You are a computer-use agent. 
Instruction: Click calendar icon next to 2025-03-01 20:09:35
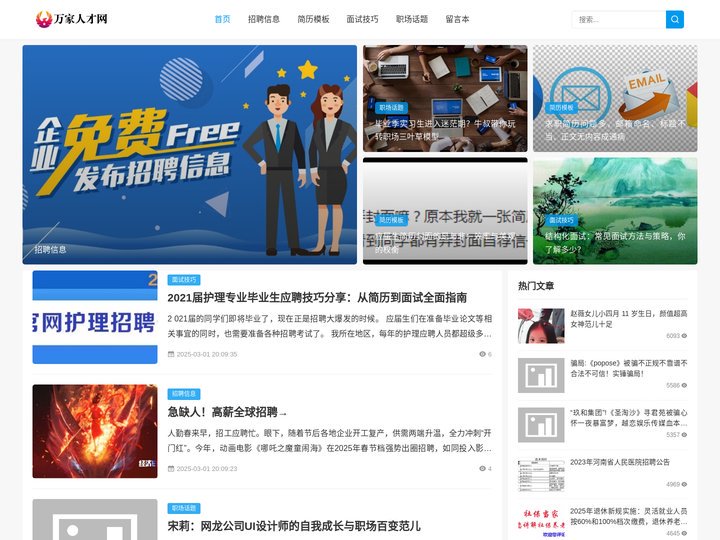tap(171, 354)
